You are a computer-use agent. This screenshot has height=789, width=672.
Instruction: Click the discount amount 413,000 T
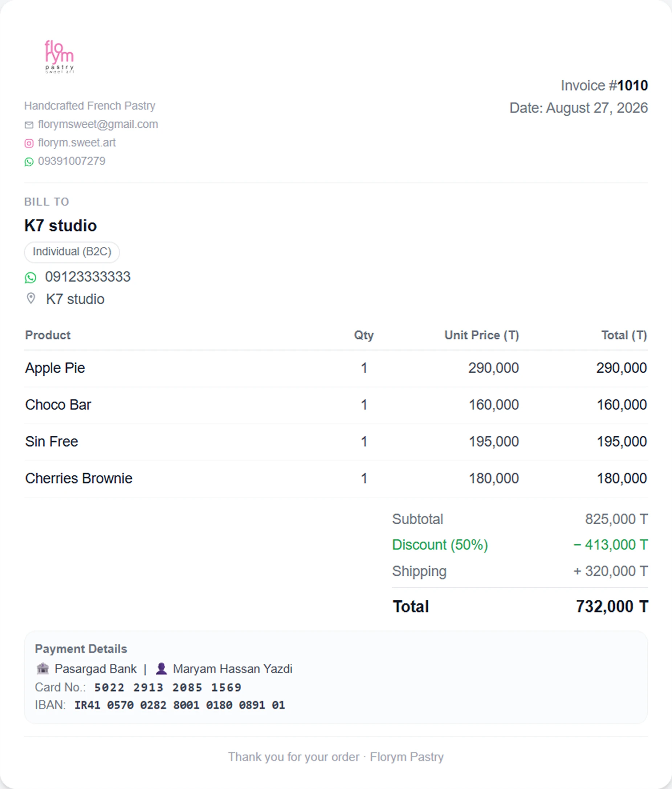click(x=610, y=545)
